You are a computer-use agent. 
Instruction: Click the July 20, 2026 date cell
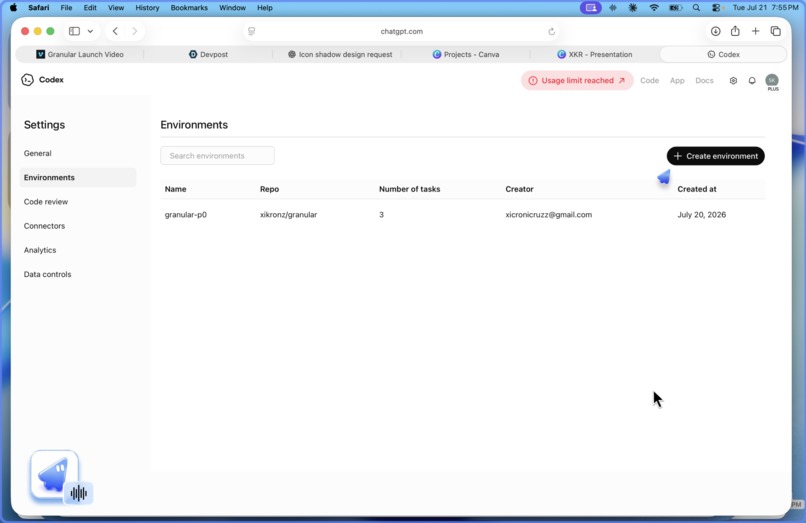pyautogui.click(x=702, y=215)
